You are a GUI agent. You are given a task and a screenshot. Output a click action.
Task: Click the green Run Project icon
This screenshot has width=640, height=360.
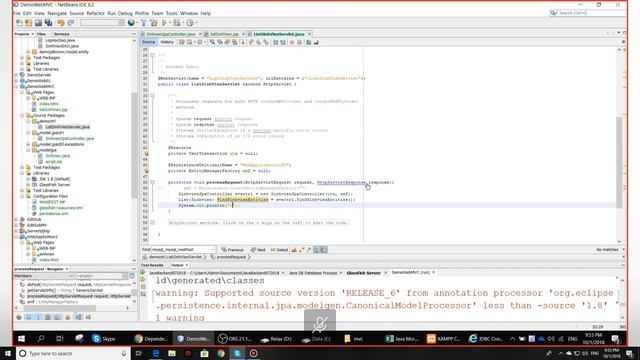[164, 23]
